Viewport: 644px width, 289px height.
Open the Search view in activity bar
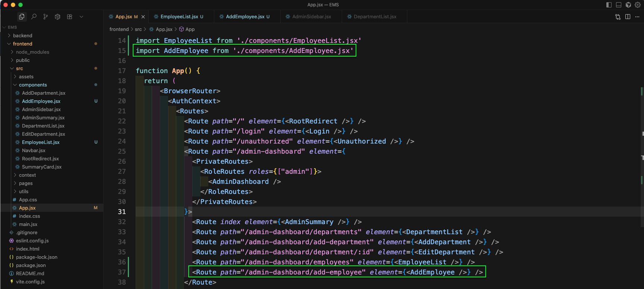(34, 16)
